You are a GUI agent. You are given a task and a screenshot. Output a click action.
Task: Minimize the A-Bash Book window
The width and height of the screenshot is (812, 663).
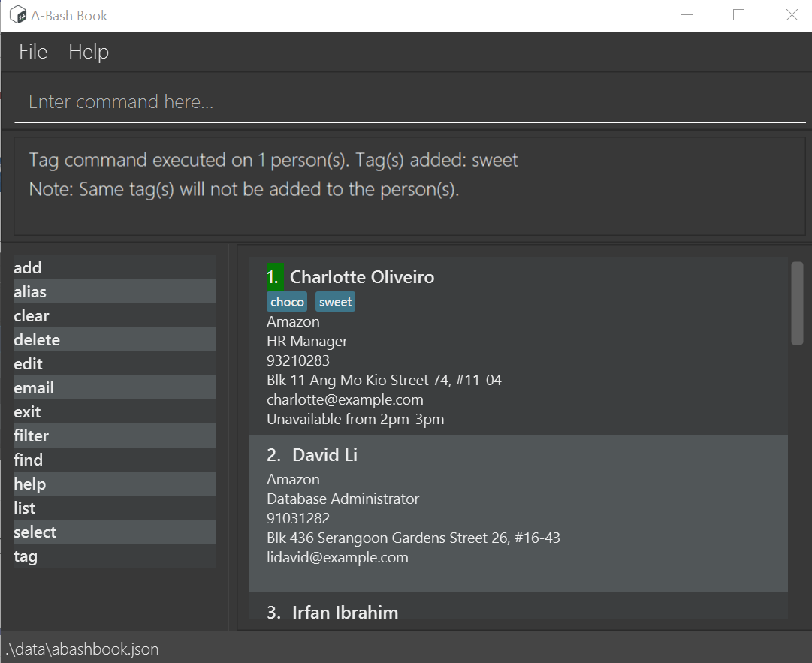(x=687, y=15)
